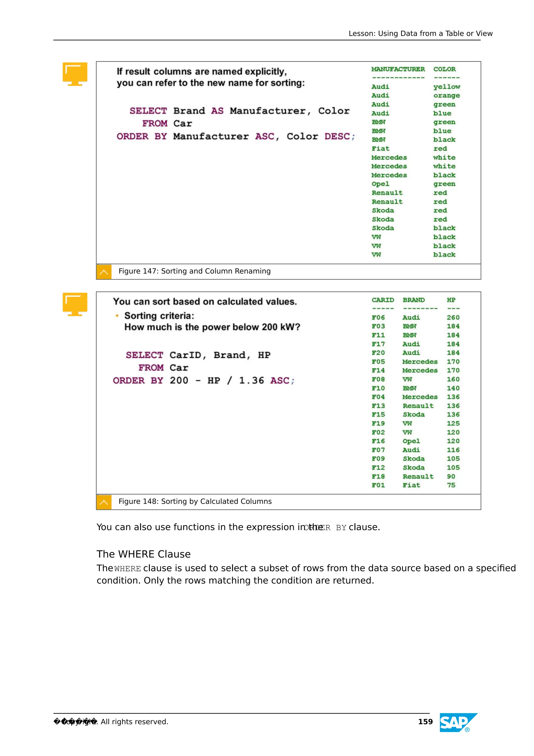Click the Figure 147 caption text
Viewport: 534px width, 756px height.
tap(195, 271)
